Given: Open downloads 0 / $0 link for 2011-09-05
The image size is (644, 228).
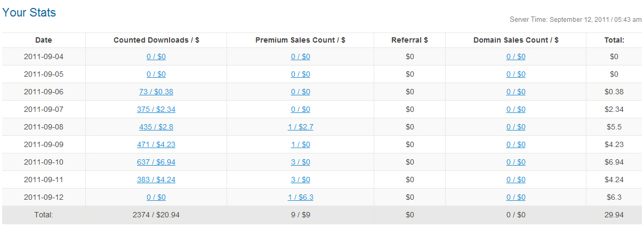Looking at the screenshot, I should coord(156,74).
